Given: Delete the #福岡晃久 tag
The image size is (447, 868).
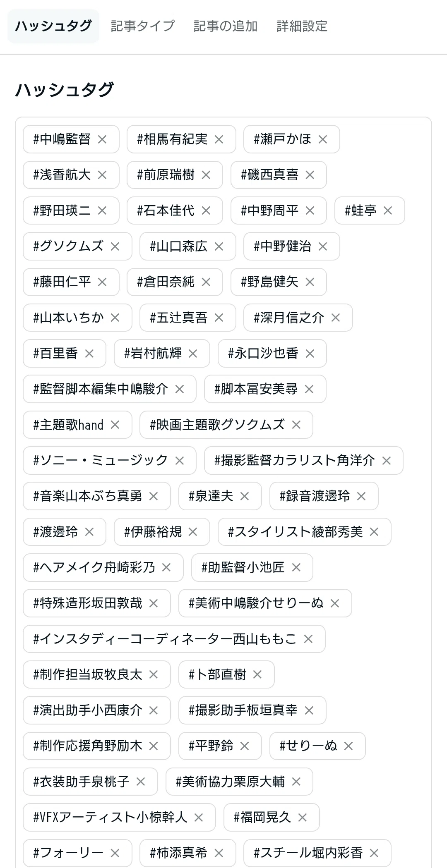Looking at the screenshot, I should coord(302,818).
